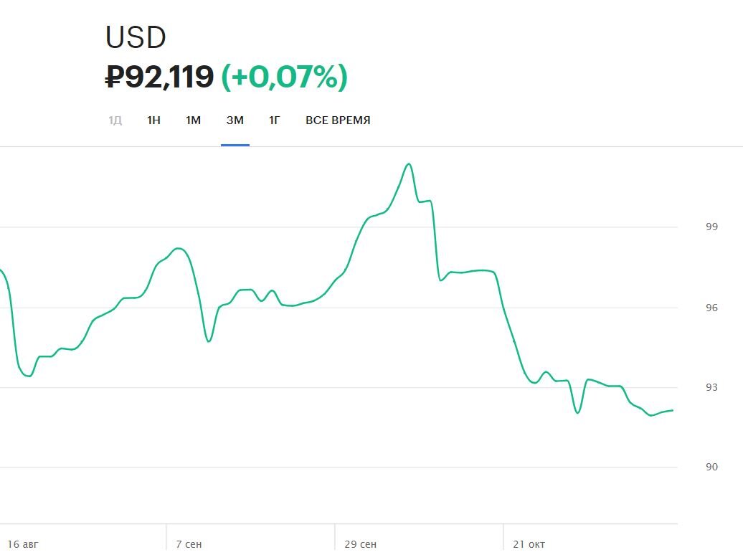The height and width of the screenshot is (560, 743).
Task: Click the 29 сен date label
Action: (359, 544)
